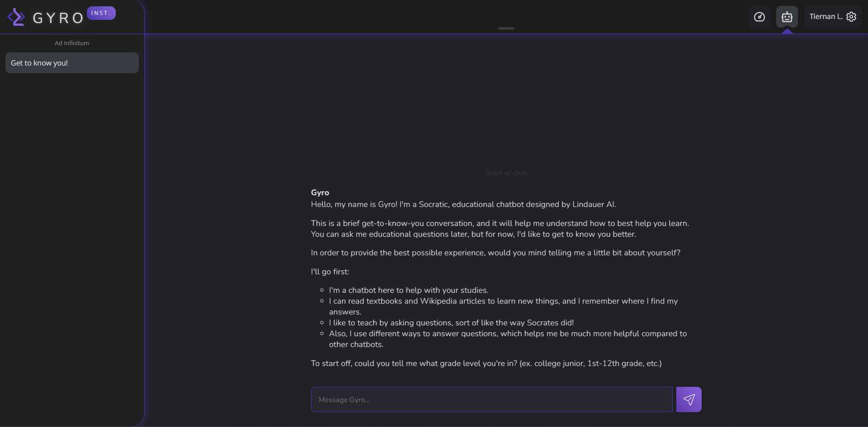Click the purple Gyro logo mark
868x427 pixels.
click(16, 17)
